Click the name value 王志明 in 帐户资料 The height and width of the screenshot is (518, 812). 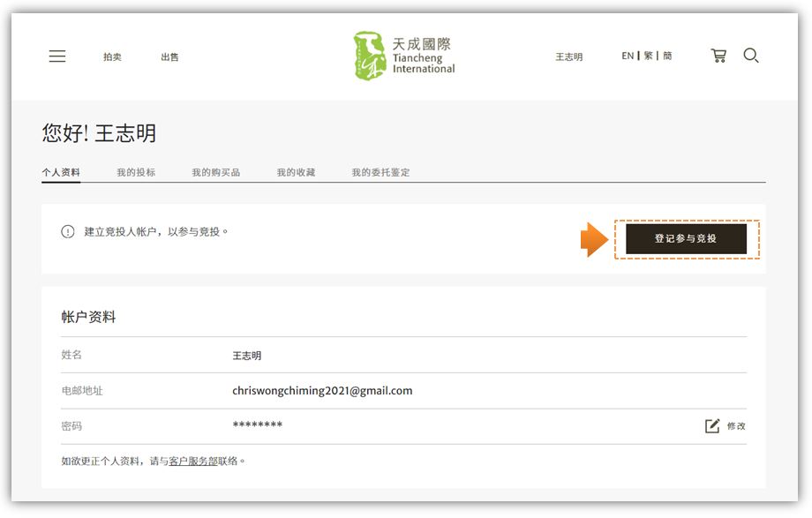pos(247,356)
